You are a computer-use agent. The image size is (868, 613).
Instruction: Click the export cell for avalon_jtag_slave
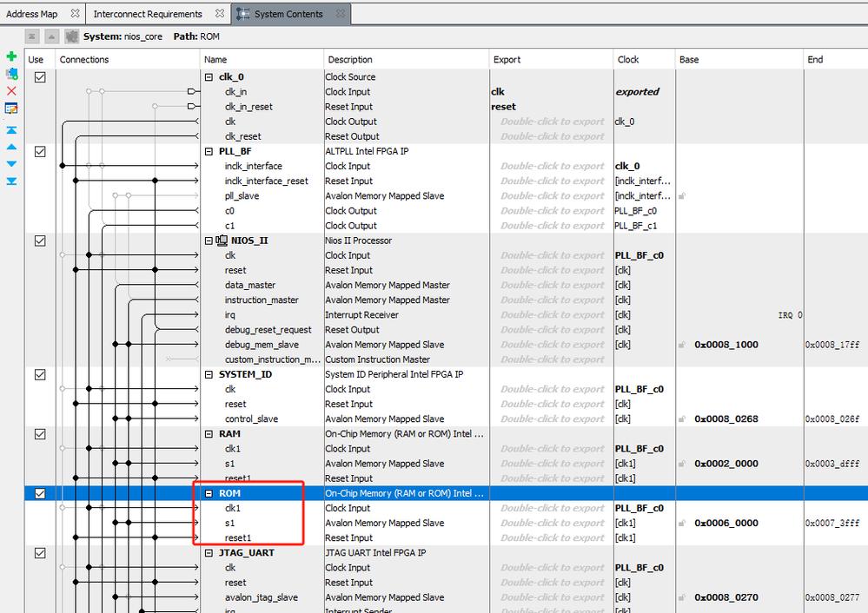[x=552, y=597]
